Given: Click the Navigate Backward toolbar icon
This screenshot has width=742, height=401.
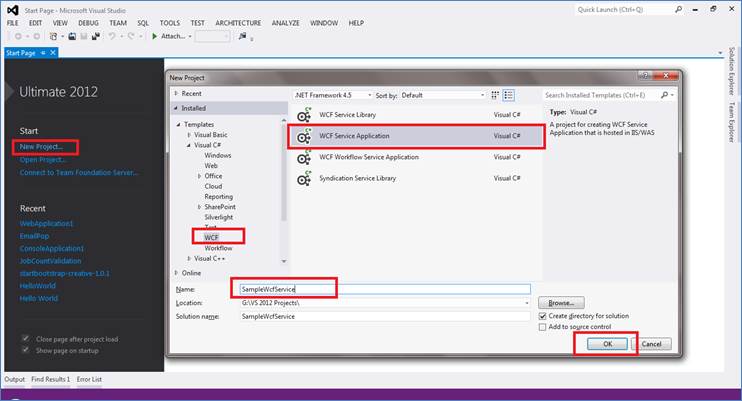Looking at the screenshot, I should point(18,36).
